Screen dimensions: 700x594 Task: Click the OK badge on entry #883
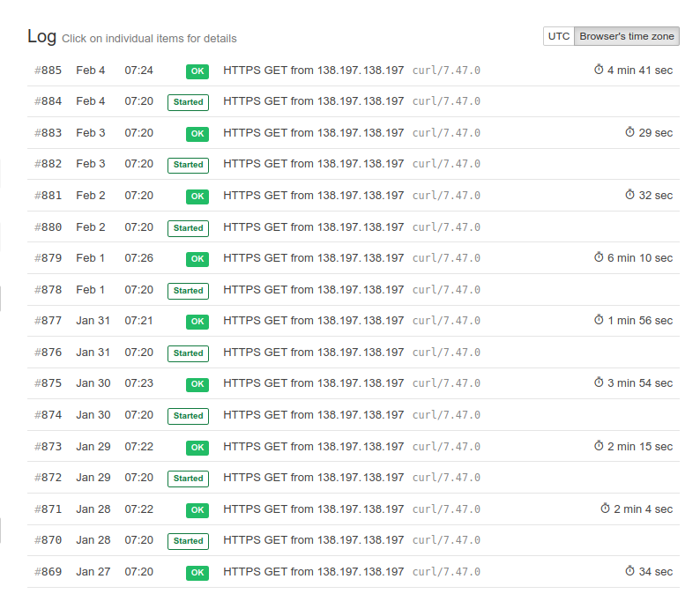tap(197, 134)
